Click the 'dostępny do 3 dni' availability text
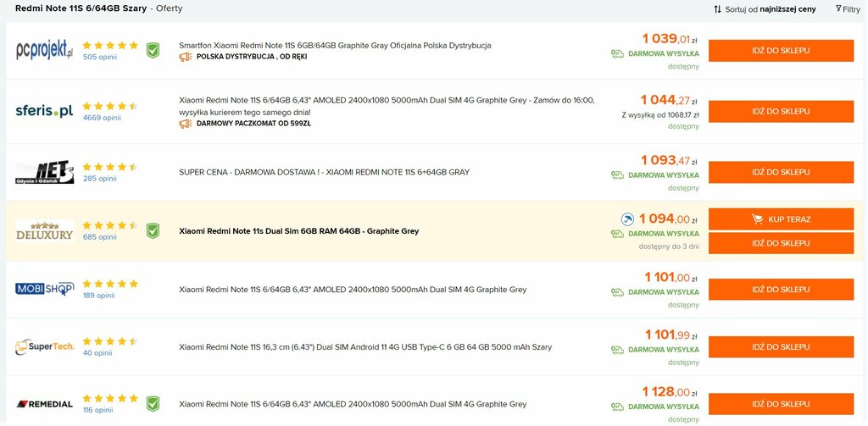 [x=669, y=246]
